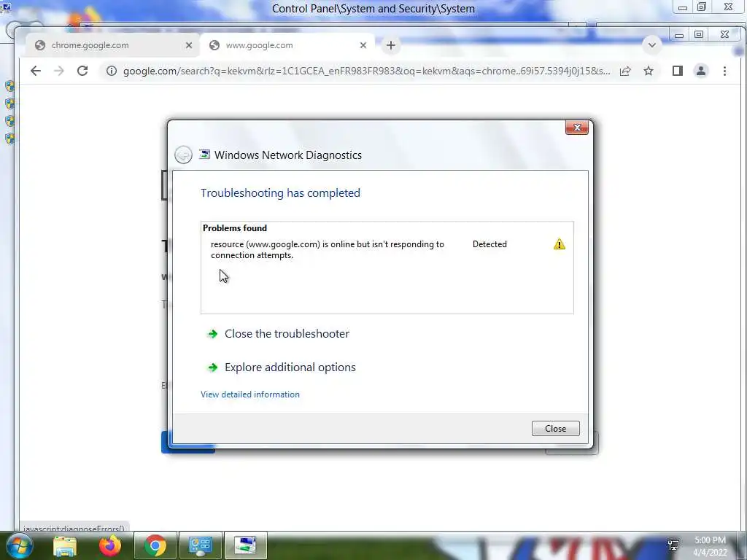Go back with Chrome's back arrow
The height and width of the screenshot is (560, 747).
pos(36,71)
